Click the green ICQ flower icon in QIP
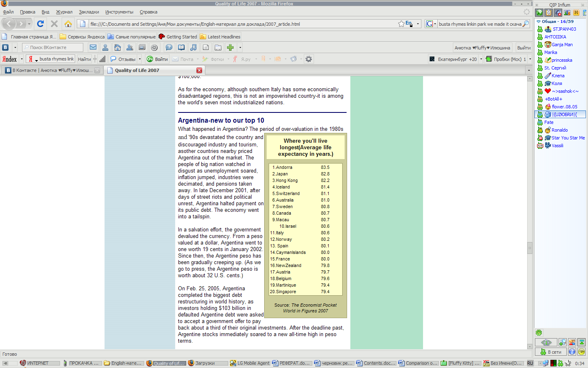Viewport: 588px width, 368px height. (539, 333)
